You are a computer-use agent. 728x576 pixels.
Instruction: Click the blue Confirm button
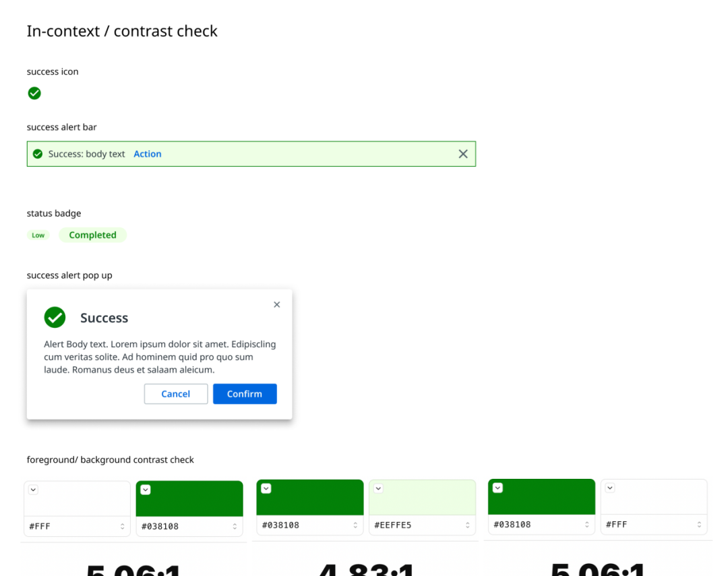pyautogui.click(x=245, y=394)
